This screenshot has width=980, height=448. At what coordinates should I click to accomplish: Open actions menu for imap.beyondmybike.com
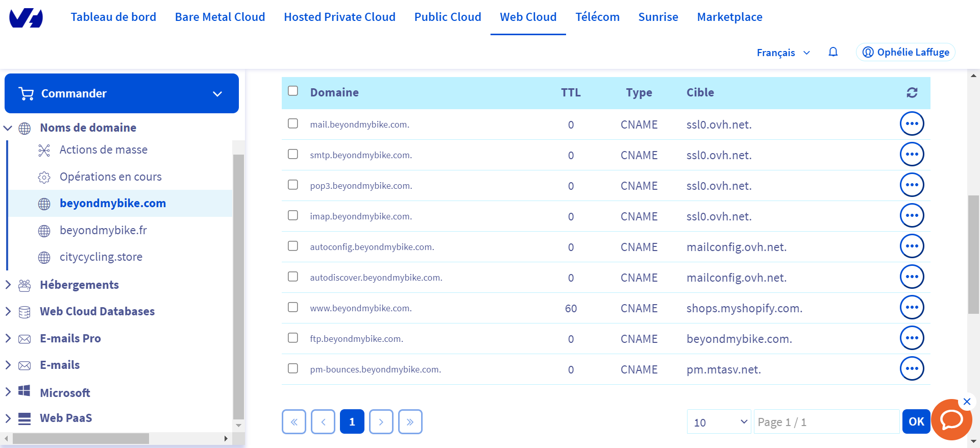912,215
